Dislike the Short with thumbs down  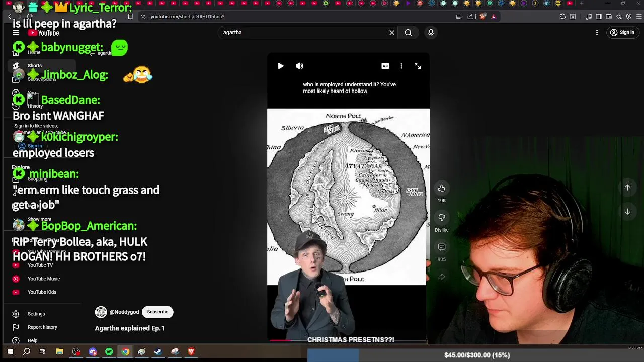tap(441, 217)
